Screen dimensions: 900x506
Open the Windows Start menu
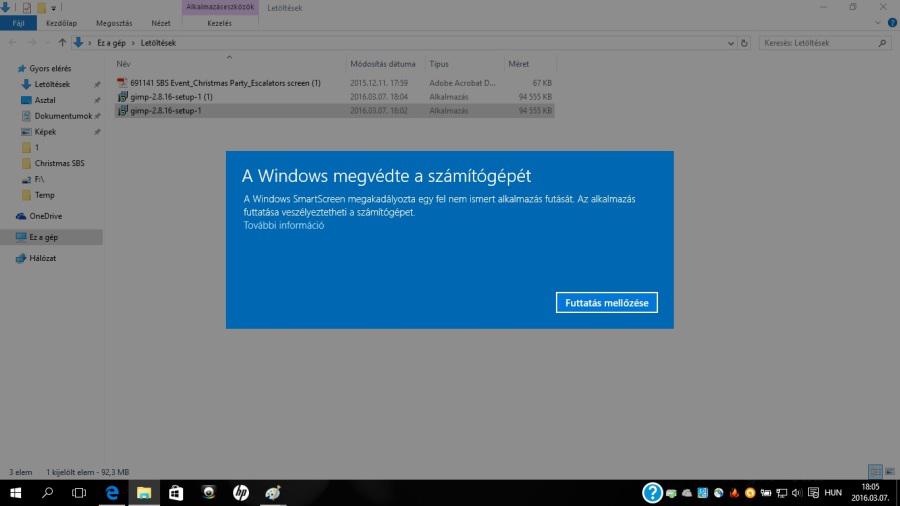15,493
